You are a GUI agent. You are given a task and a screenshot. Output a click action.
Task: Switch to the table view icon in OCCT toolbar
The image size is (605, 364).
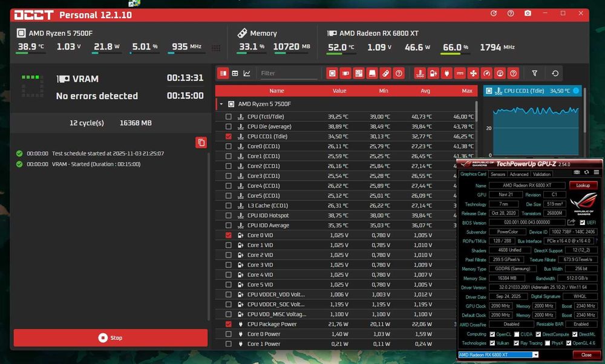tap(235, 73)
